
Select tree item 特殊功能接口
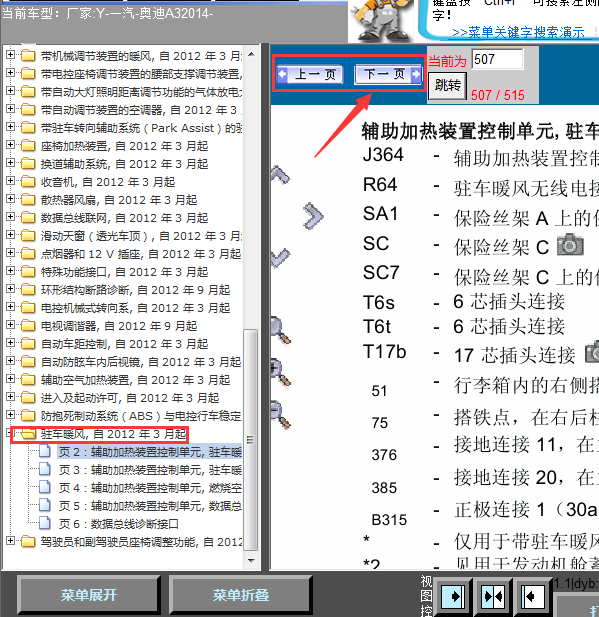[124, 272]
